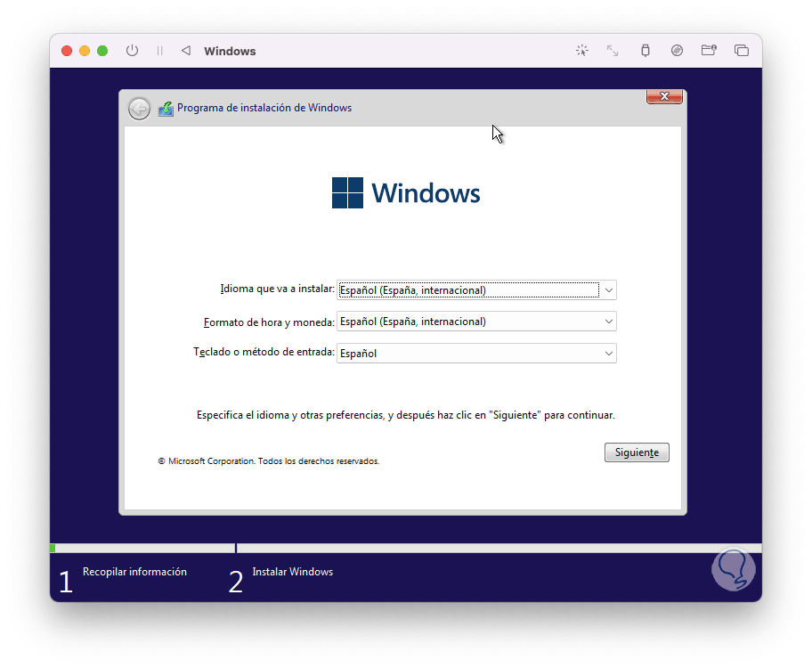Open the USB devices icon
812x668 pixels.
pyautogui.click(x=646, y=51)
